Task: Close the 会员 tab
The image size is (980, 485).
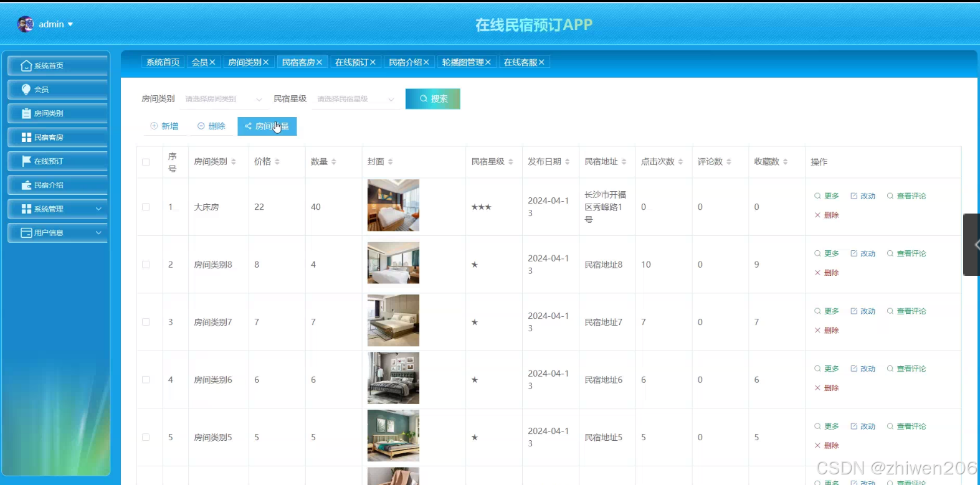Action: coord(212,62)
